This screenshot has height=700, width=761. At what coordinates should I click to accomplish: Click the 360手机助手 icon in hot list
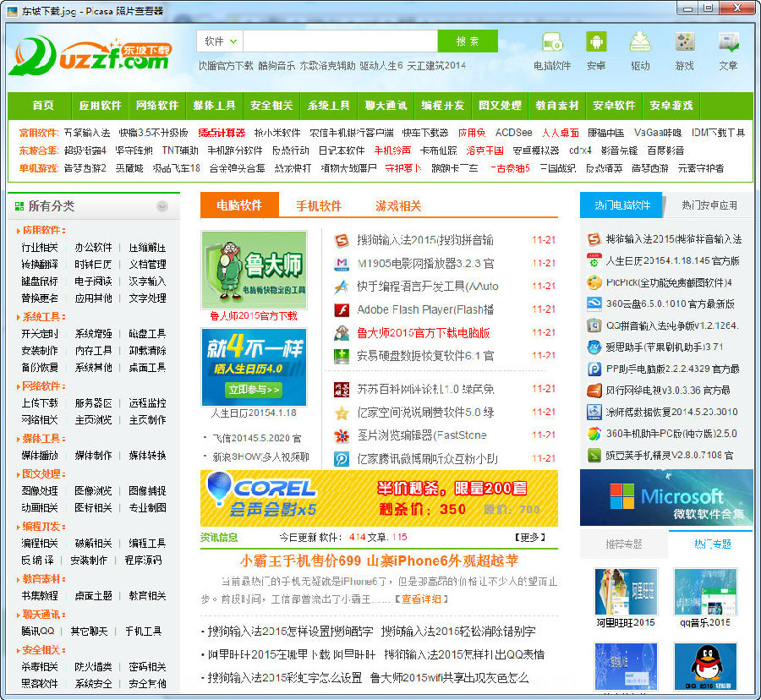coord(594,434)
